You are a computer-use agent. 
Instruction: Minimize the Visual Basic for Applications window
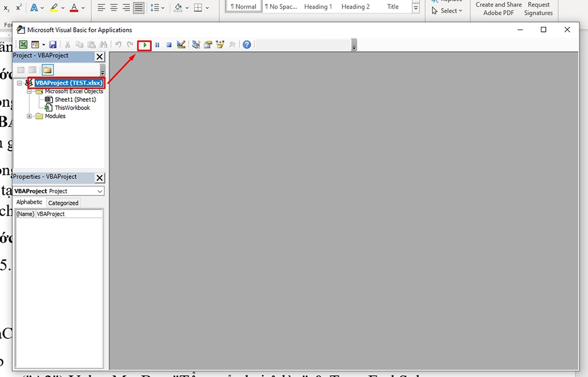(x=520, y=29)
